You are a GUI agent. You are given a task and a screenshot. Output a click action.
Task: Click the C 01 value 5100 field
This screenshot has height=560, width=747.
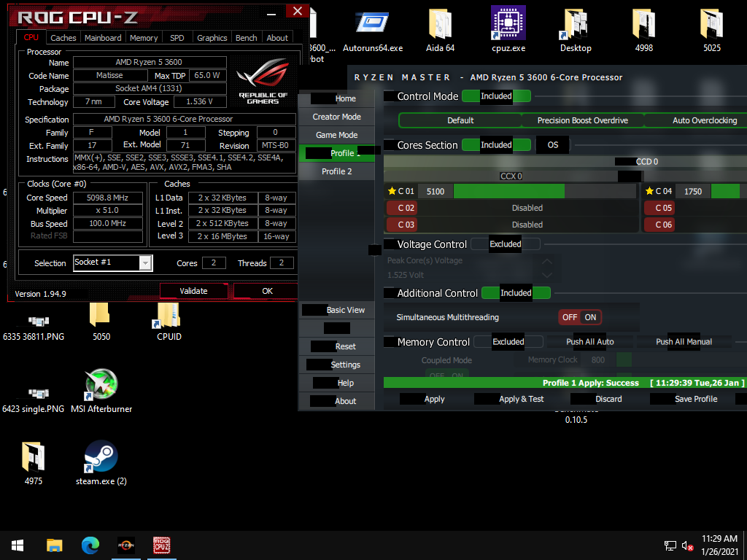[x=436, y=192]
